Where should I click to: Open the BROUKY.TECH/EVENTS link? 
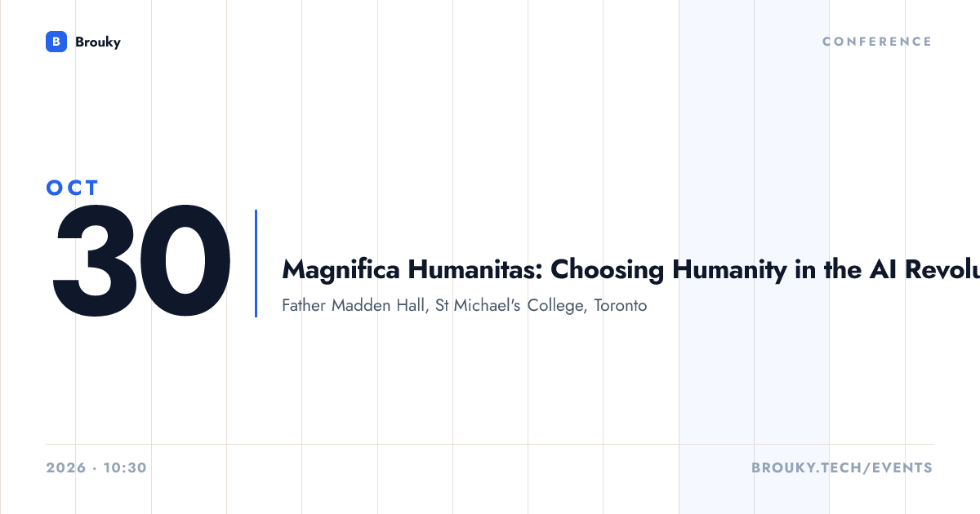click(x=841, y=468)
